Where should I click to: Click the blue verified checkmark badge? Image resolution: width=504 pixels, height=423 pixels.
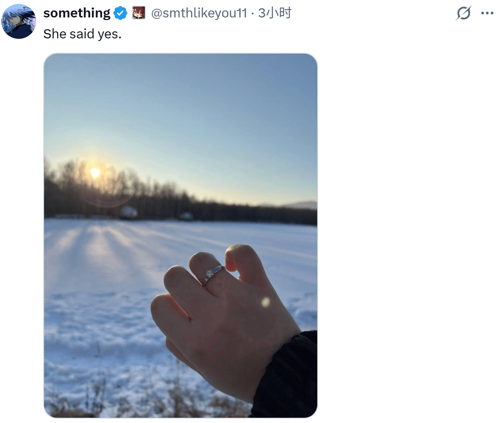click(x=120, y=13)
